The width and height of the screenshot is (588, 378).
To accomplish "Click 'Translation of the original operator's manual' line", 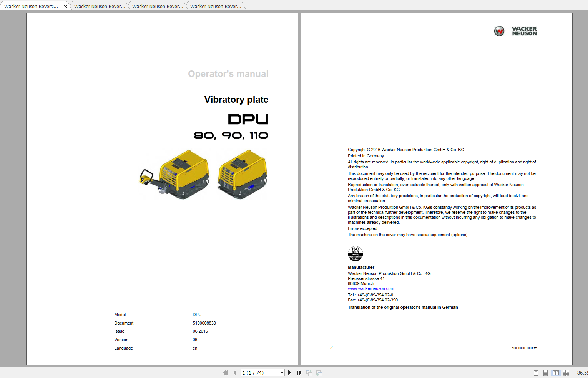I will click(x=403, y=307).
